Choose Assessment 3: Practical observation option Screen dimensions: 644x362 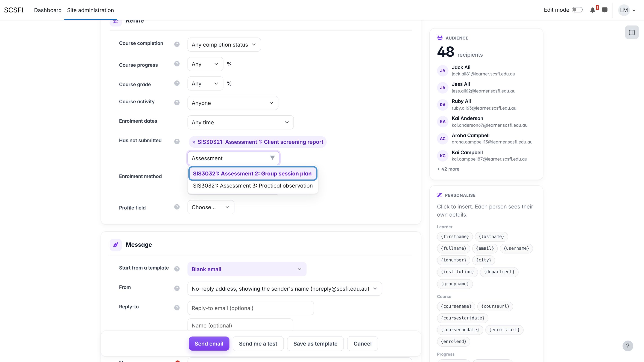point(252,186)
